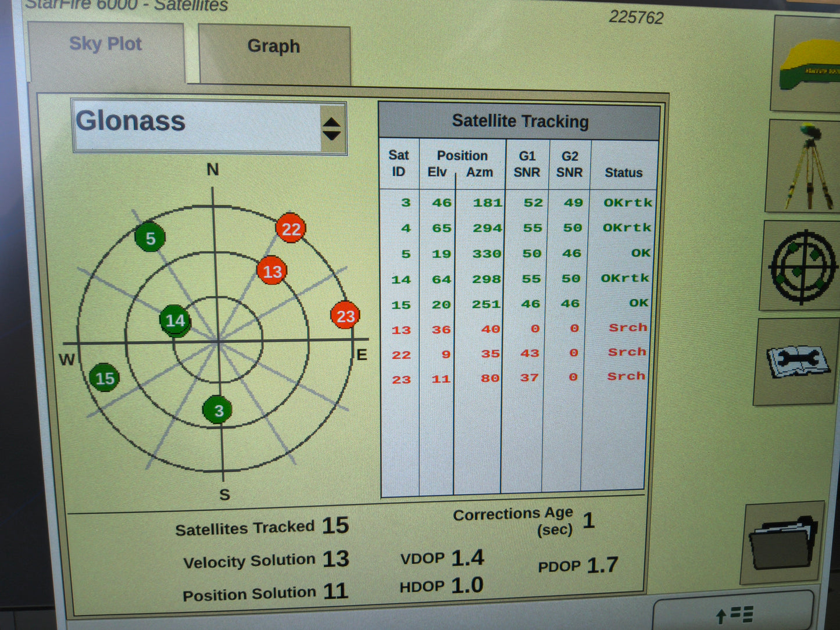Open the Glonass constellation dropdown
Screen dimensions: 840x630
click(x=209, y=127)
